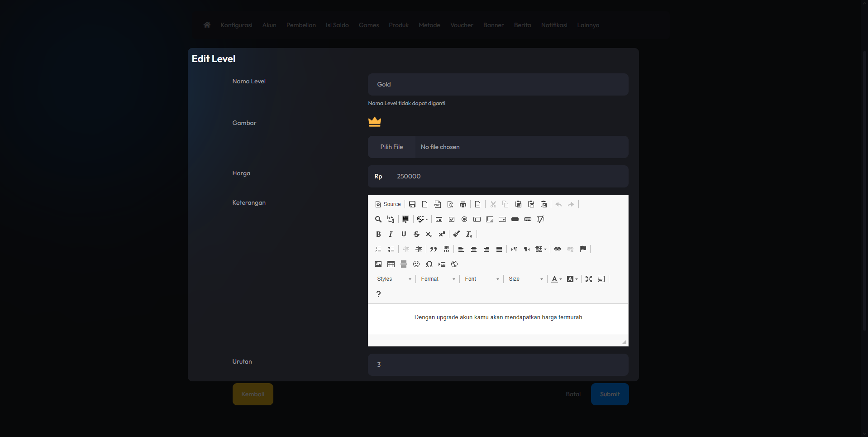Toggle underline formatting
The image size is (868, 437).
point(404,234)
